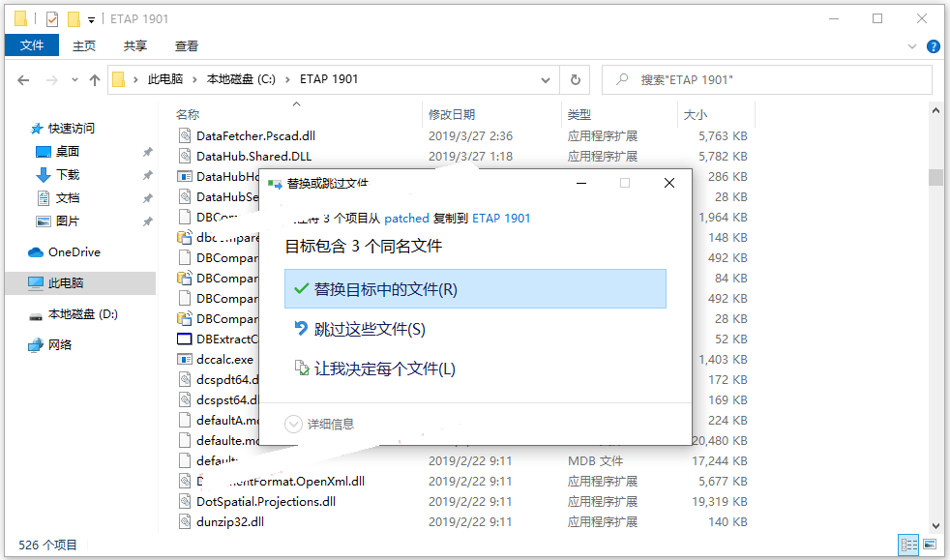Image resolution: width=950 pixels, height=560 pixels.
Task: Switch to the 查看 ribbon tab
Action: pyautogui.click(x=186, y=46)
